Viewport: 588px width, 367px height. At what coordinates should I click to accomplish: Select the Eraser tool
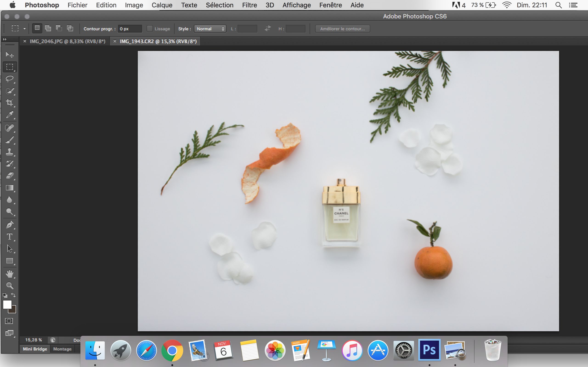tap(10, 176)
